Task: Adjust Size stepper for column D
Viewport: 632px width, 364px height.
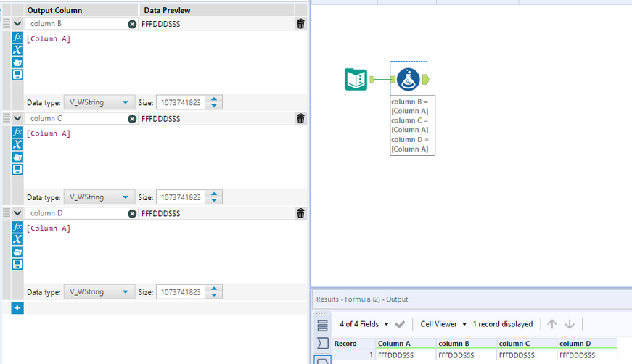Action: pyautogui.click(x=214, y=291)
